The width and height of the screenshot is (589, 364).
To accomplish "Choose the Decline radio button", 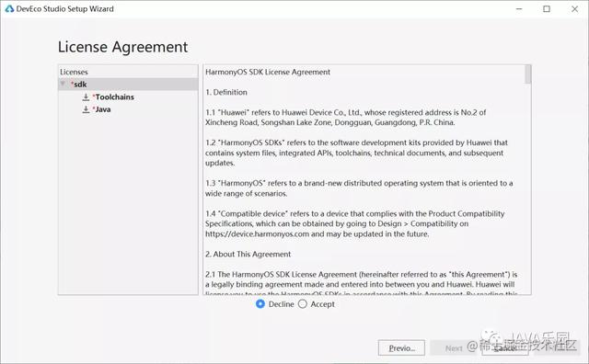I will pyautogui.click(x=260, y=304).
